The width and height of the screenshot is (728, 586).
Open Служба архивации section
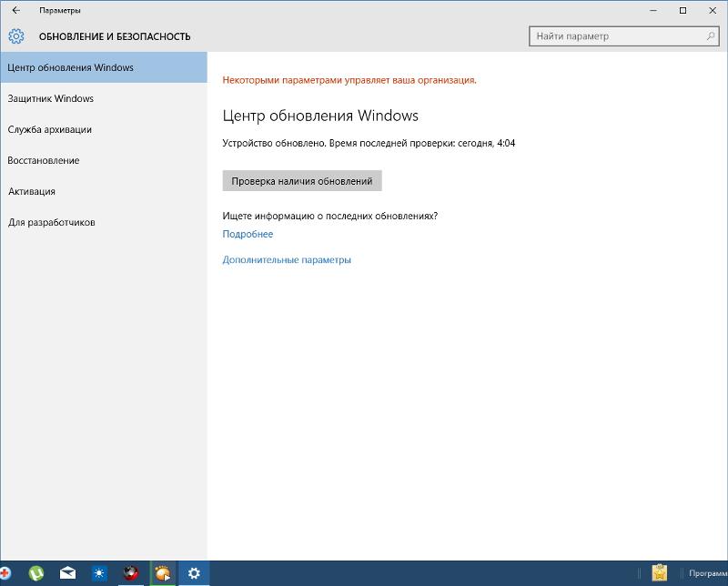point(104,129)
